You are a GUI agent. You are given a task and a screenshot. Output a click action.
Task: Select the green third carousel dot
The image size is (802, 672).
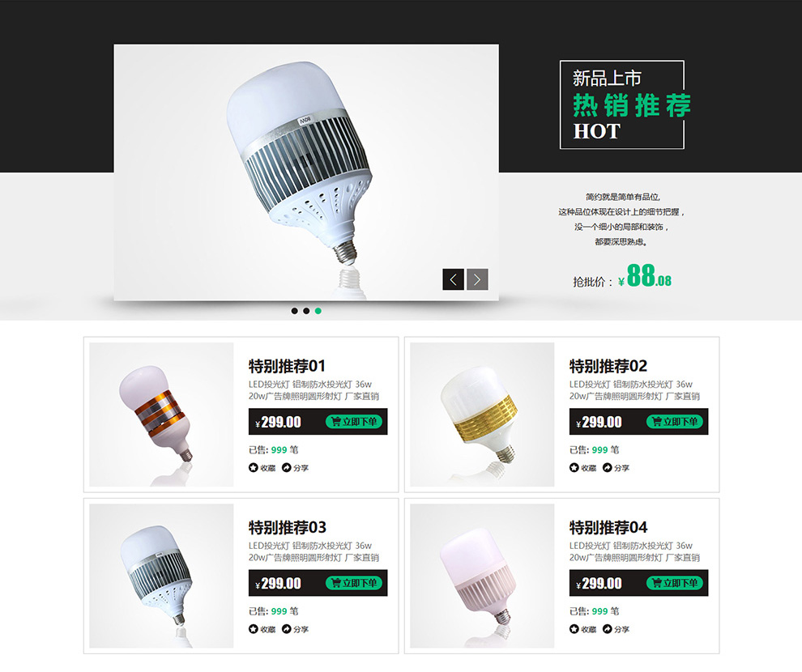[x=318, y=311]
